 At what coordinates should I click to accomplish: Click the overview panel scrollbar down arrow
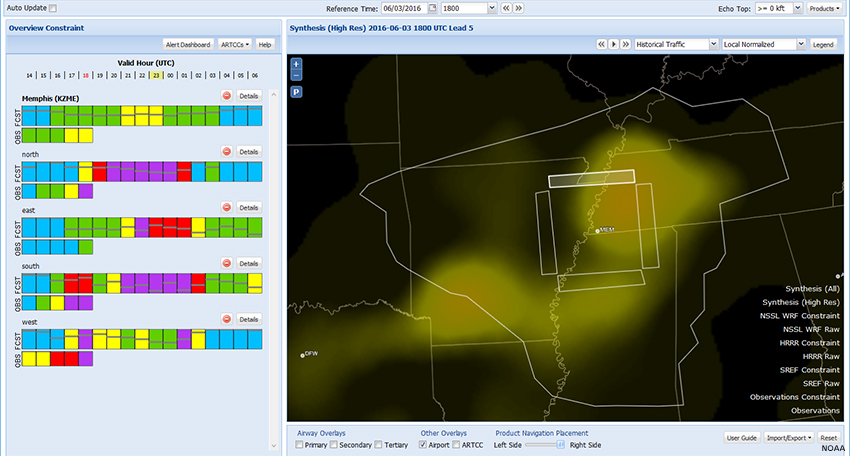(274, 446)
